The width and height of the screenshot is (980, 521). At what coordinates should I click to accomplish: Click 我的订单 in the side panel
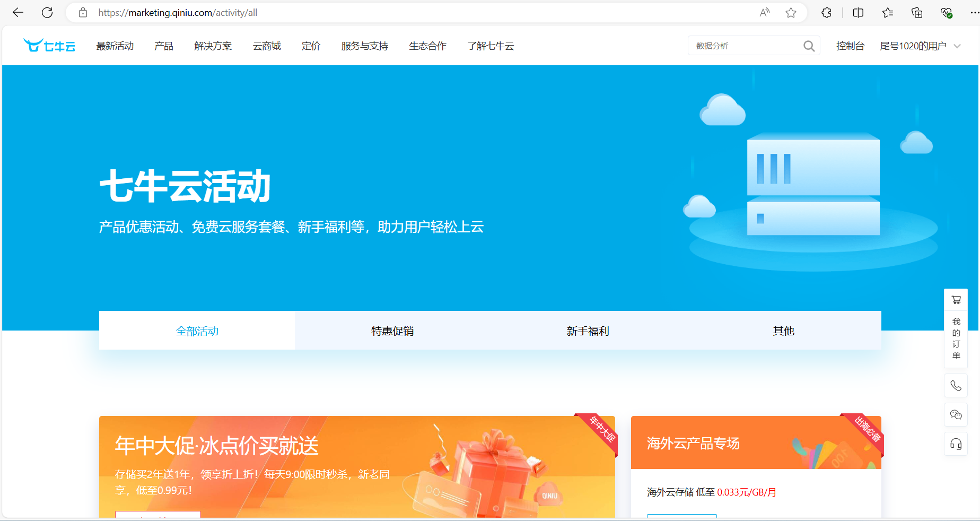tap(956, 338)
